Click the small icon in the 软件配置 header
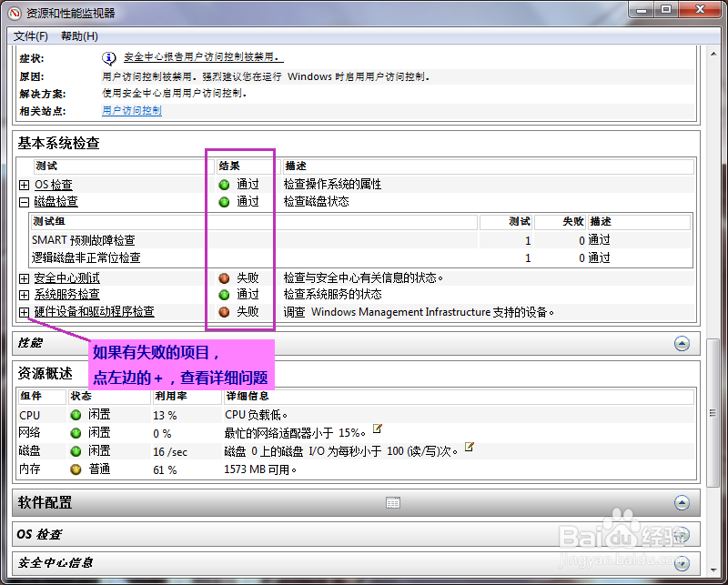Screen dimensions: 728x585 [x=393, y=502]
